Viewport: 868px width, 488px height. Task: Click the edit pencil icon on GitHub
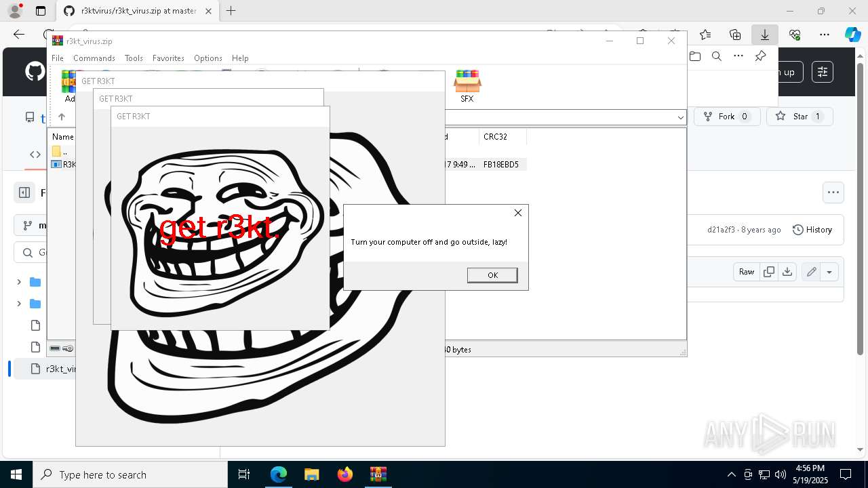tap(811, 272)
